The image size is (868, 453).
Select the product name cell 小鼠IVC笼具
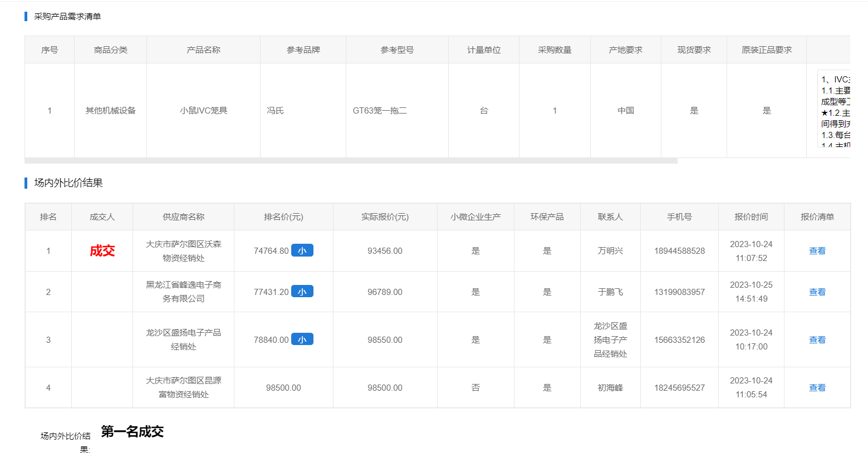pos(203,111)
